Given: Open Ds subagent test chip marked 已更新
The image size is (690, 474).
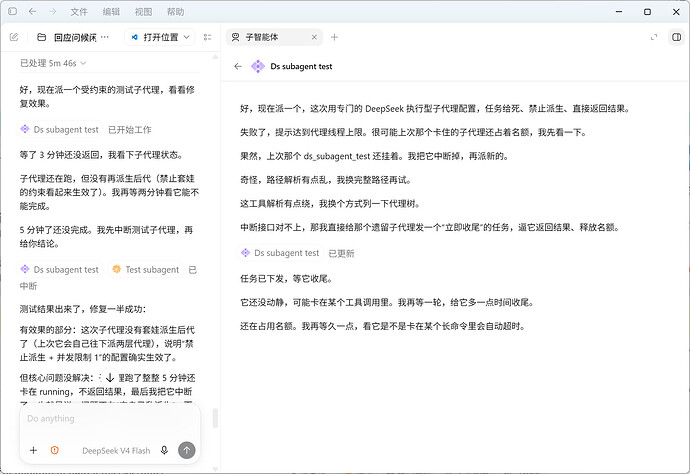Looking at the screenshot, I should tap(281, 253).
